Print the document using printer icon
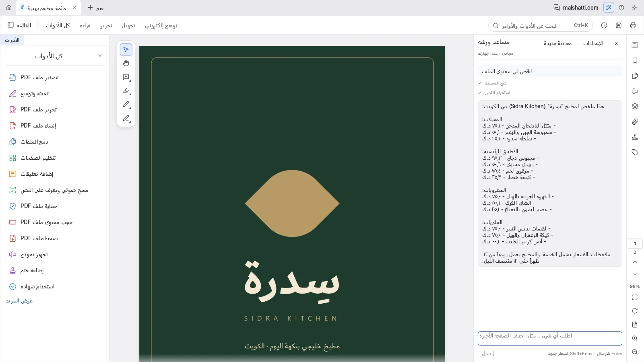Image resolution: width=644 pixels, height=362 pixels. pos(633,25)
